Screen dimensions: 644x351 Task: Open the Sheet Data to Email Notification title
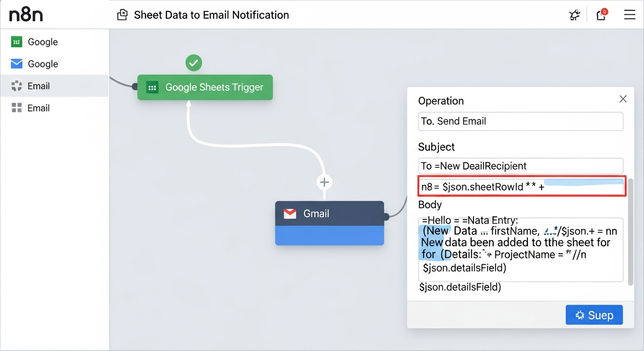point(211,15)
